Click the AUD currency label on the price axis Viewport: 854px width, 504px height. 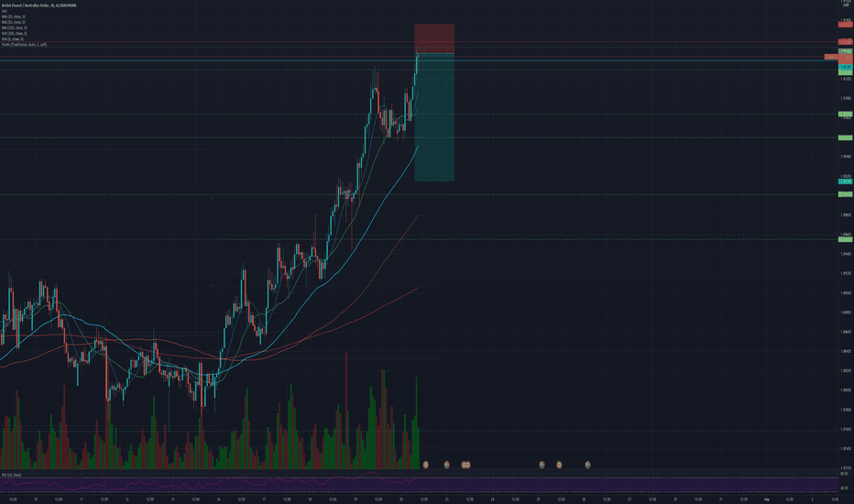[x=847, y=5]
